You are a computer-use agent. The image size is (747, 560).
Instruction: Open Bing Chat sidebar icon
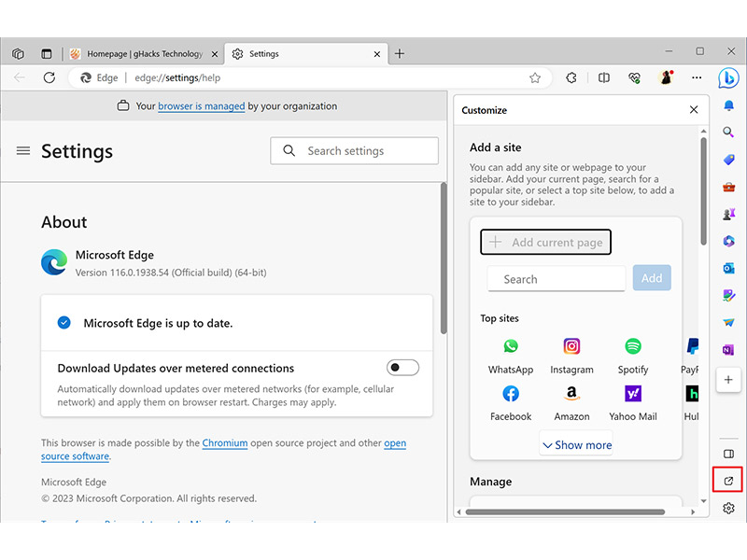[x=728, y=78]
